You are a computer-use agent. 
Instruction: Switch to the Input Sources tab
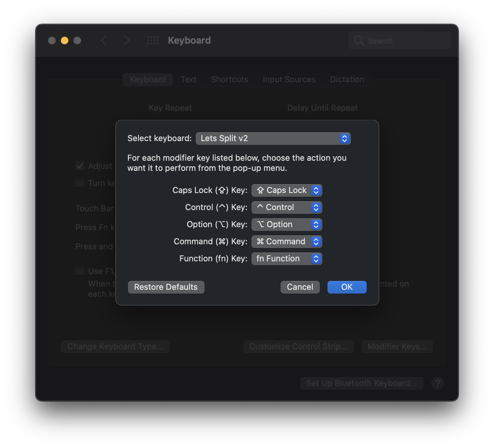[289, 79]
